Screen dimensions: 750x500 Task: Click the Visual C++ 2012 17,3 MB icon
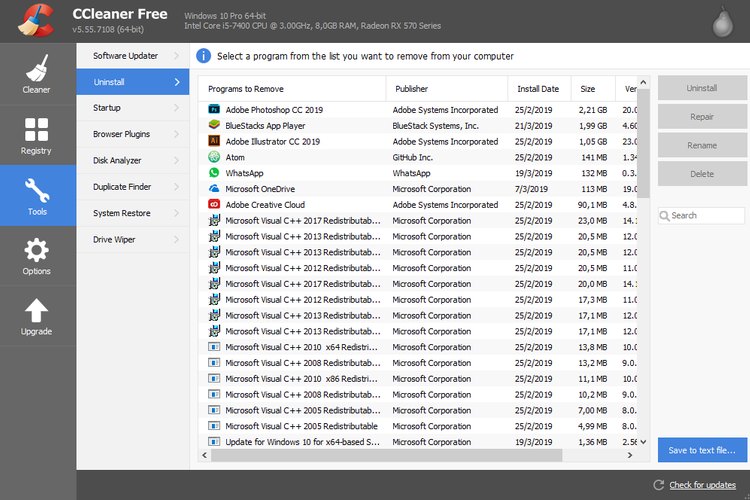click(x=214, y=300)
